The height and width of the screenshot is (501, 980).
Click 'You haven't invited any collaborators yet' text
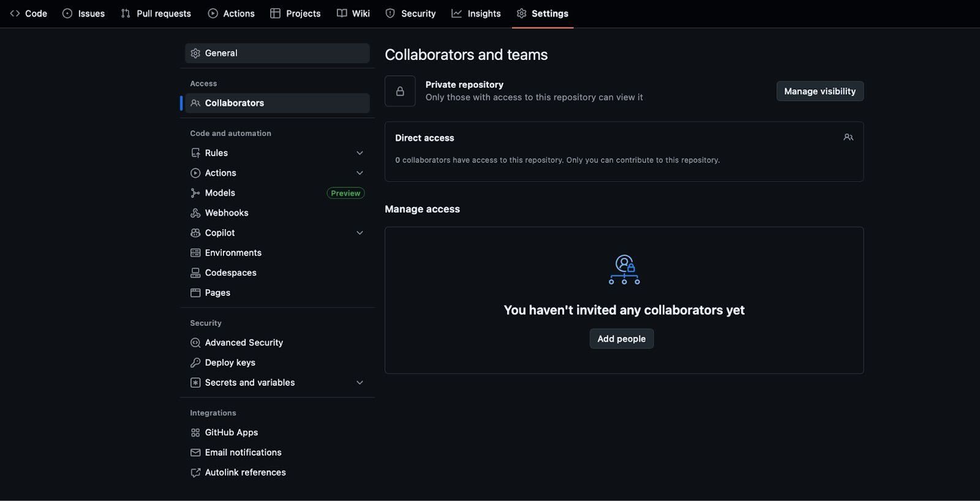point(624,310)
